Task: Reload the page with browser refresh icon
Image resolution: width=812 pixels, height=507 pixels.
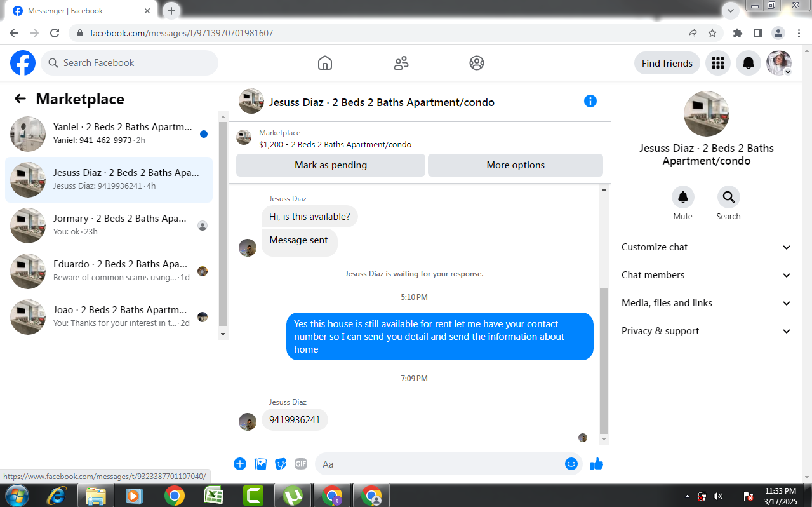Action: (55, 33)
